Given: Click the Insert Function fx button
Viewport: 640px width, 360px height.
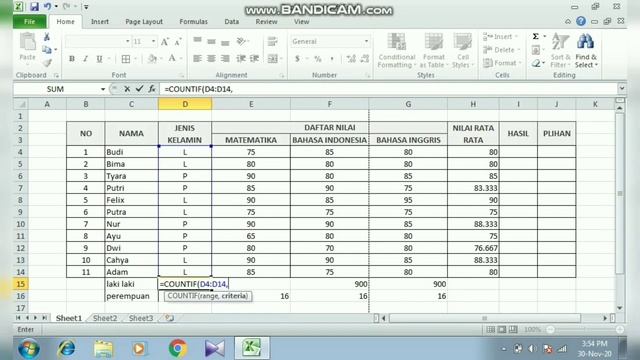Looking at the screenshot, I should coord(152,89).
